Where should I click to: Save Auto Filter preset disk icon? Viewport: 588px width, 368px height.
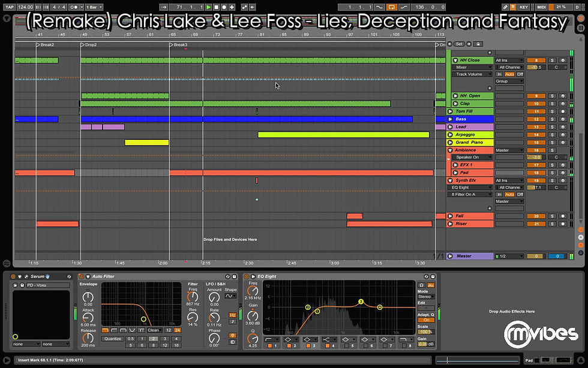pos(235,277)
